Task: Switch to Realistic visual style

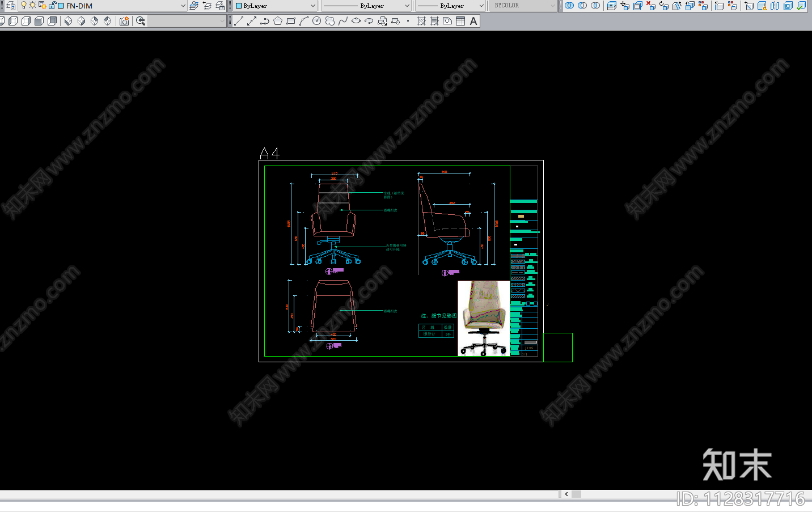Action: pos(39,21)
